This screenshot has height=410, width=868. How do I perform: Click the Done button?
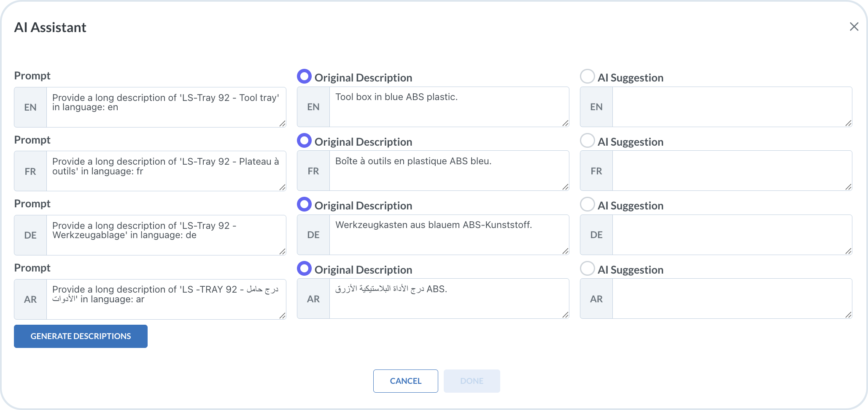tap(472, 381)
